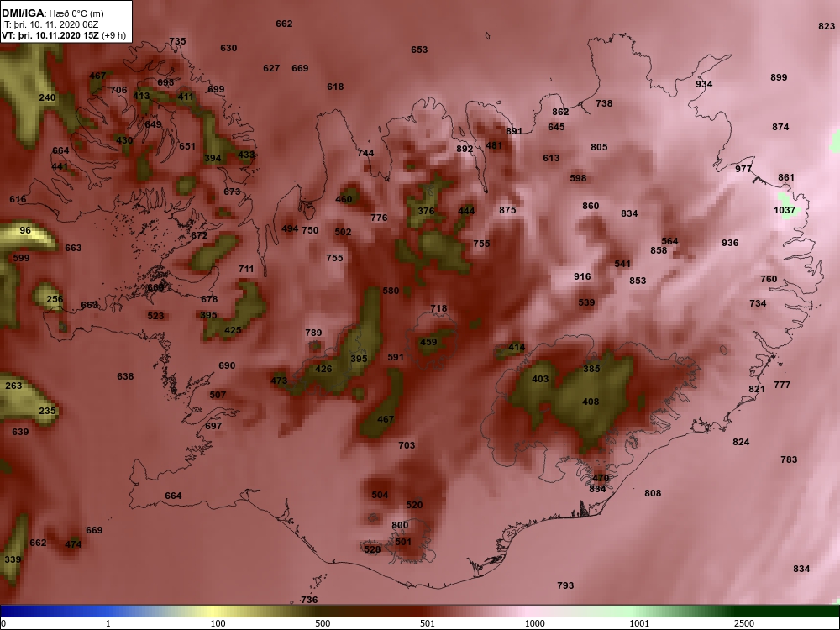Select the height value "977"
Viewport: 840px width, 630px height.
point(743,169)
